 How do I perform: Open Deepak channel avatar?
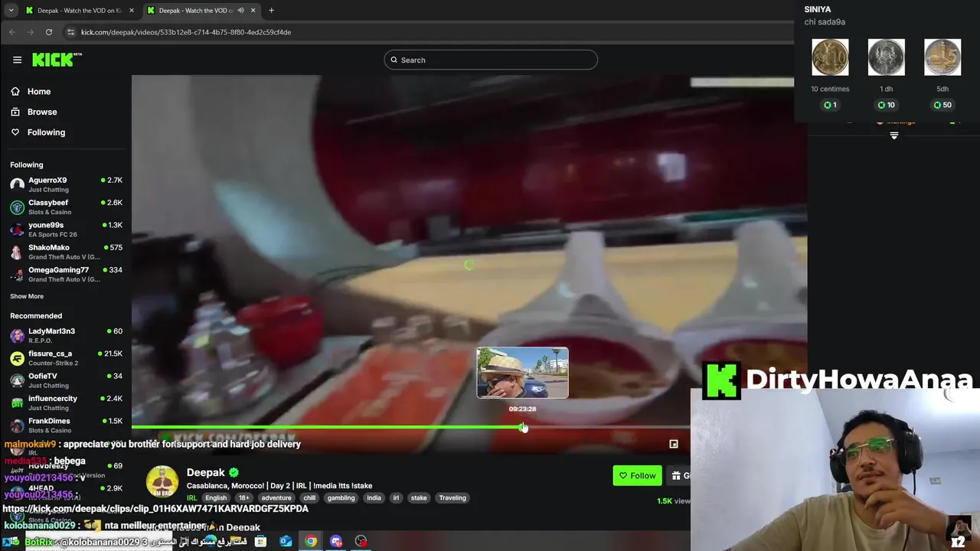pyautogui.click(x=162, y=481)
